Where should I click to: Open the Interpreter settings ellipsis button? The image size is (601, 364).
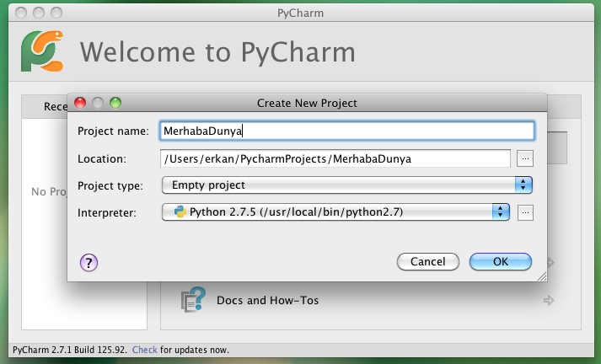click(525, 212)
